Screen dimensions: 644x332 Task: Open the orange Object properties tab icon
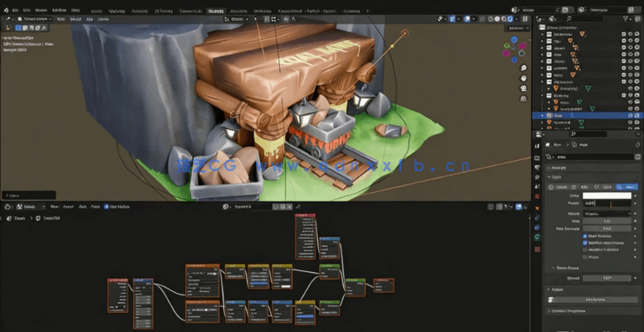[537, 208]
